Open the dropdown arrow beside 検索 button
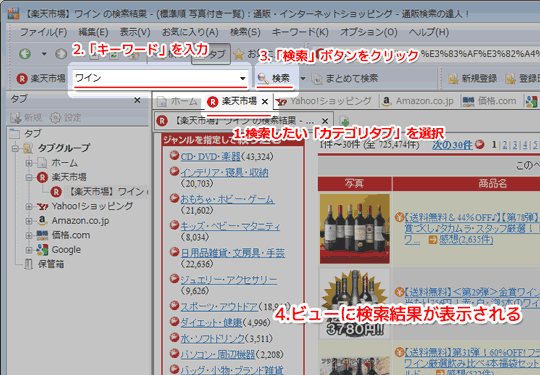The image size is (540, 375). 303,79
